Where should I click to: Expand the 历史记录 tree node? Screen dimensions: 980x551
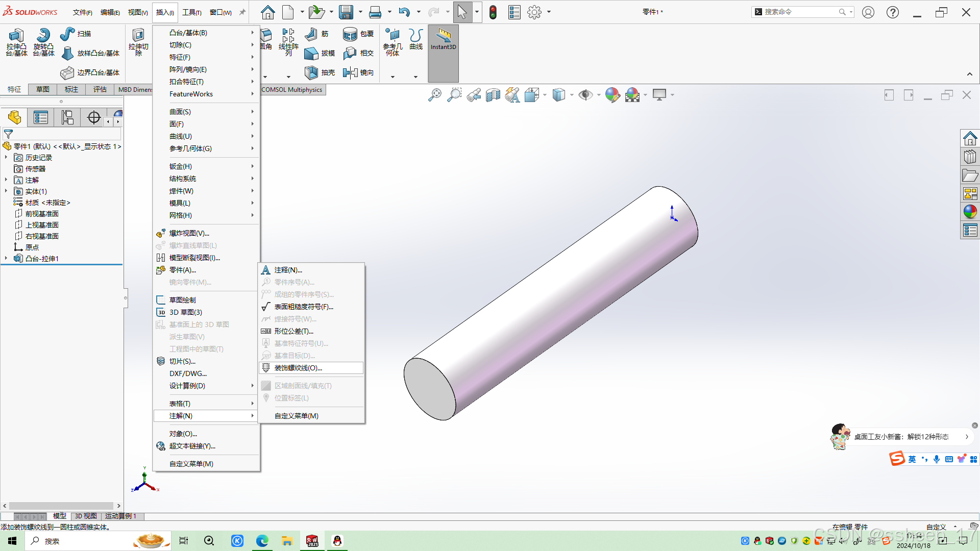(6, 158)
